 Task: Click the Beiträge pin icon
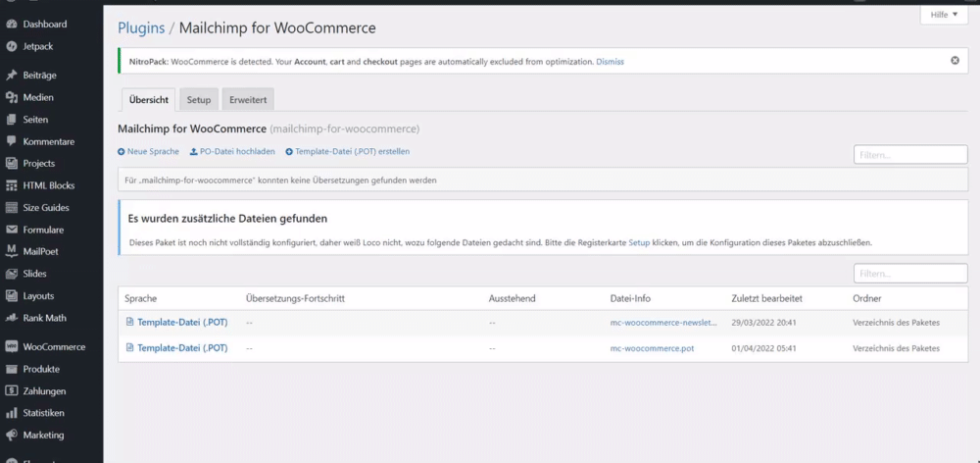click(11, 76)
